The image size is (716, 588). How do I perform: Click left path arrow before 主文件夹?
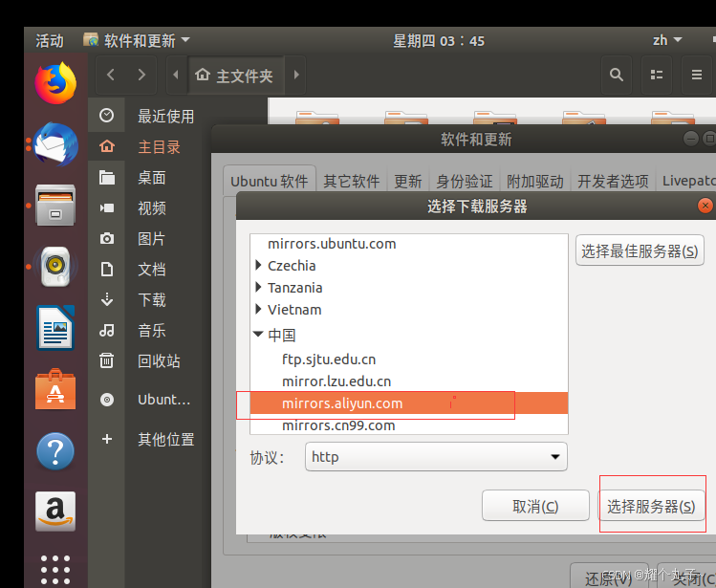[176, 75]
